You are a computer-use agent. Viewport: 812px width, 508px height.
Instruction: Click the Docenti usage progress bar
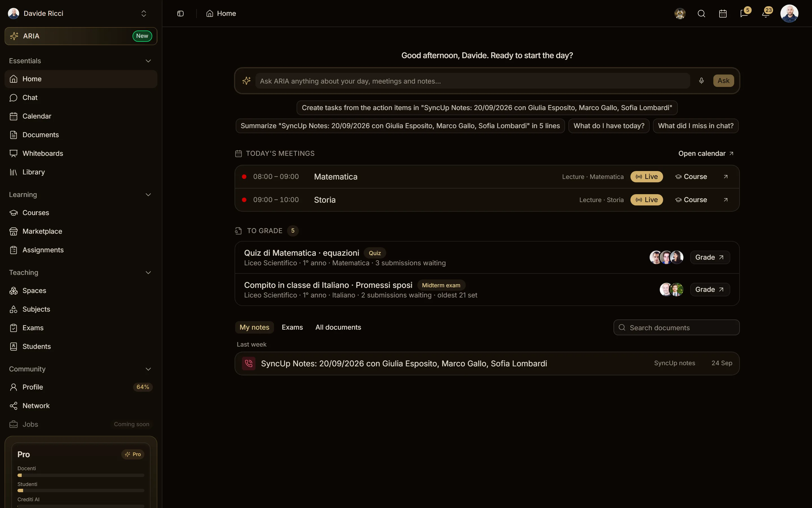point(81,476)
